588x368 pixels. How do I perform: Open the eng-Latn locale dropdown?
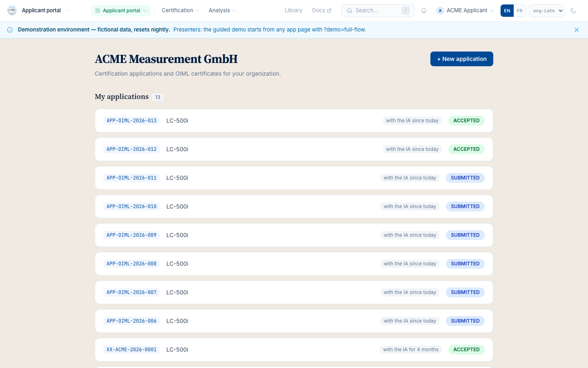[x=546, y=11]
